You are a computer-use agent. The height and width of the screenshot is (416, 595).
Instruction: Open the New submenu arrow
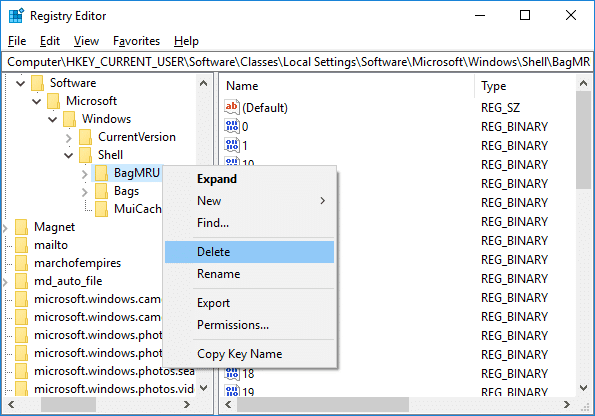323,201
